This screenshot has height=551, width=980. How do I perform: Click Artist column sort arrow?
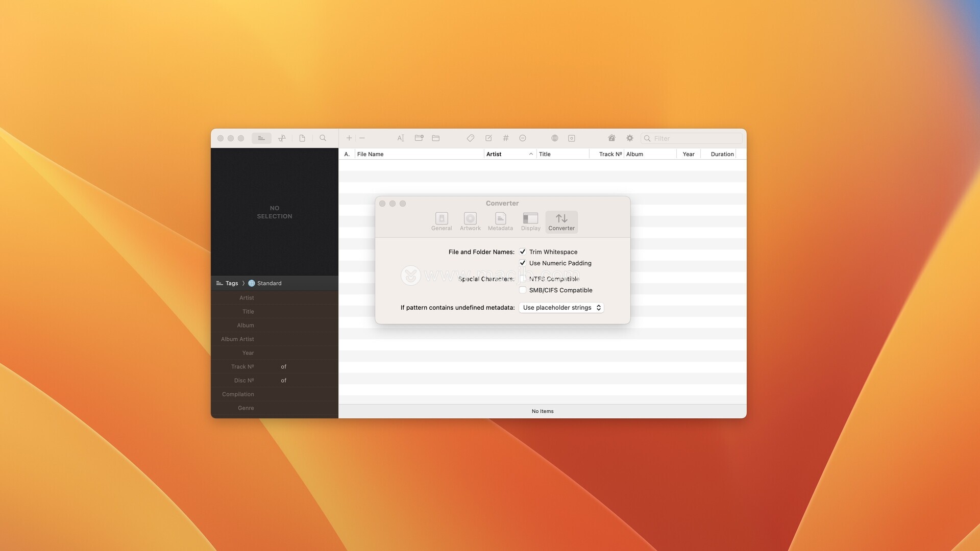531,154
